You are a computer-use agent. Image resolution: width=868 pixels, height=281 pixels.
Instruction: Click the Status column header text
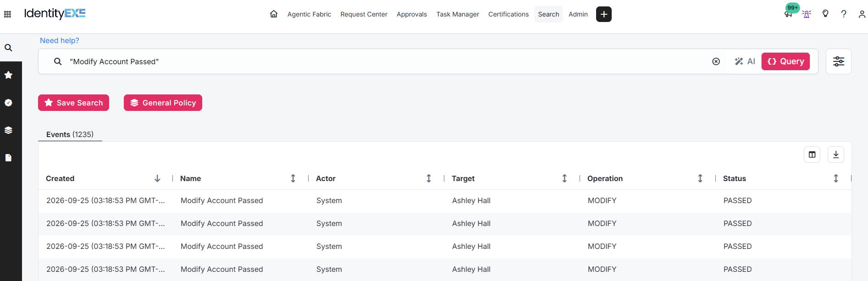click(735, 178)
